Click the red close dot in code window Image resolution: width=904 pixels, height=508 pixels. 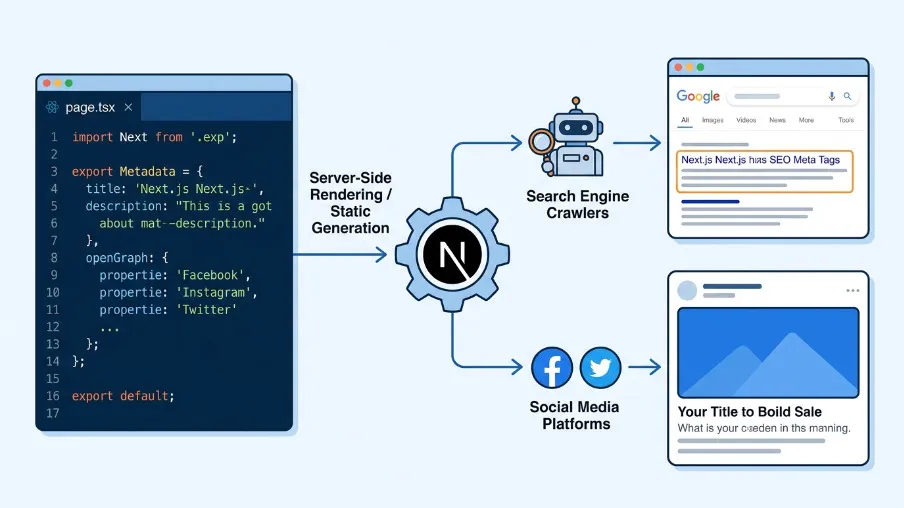click(x=47, y=83)
